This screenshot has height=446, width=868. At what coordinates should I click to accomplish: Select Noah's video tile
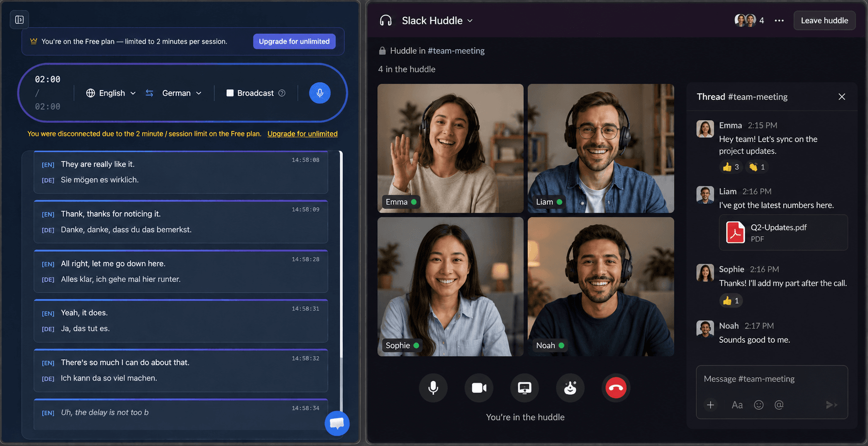601,287
